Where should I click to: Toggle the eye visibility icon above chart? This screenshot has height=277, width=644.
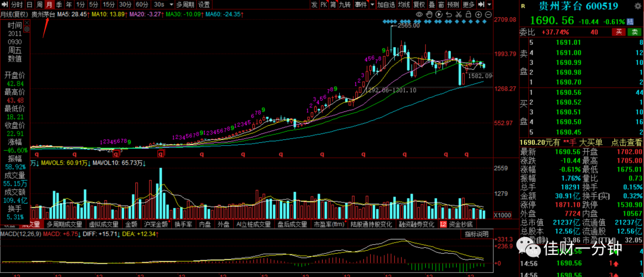(x=419, y=14)
